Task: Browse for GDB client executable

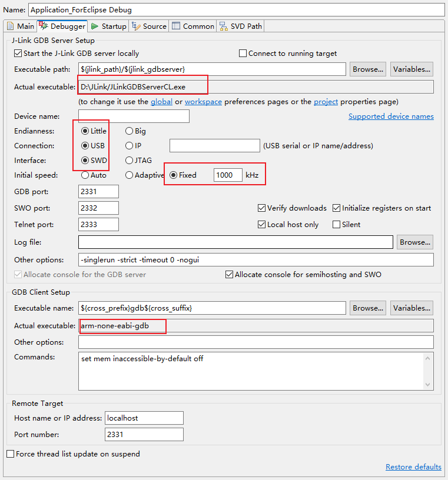Action: (x=368, y=308)
